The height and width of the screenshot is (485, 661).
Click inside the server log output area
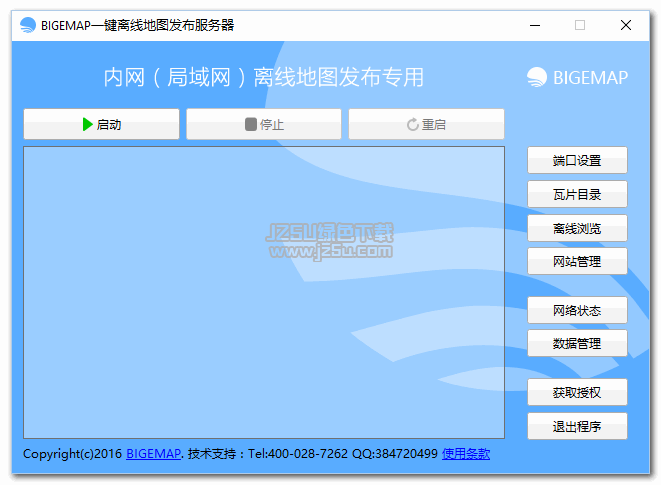tap(264, 292)
